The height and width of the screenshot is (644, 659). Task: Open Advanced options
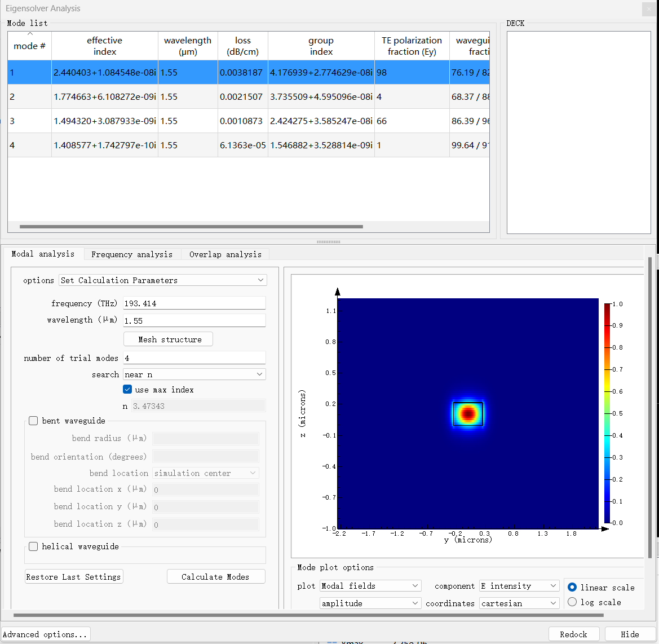(x=46, y=634)
